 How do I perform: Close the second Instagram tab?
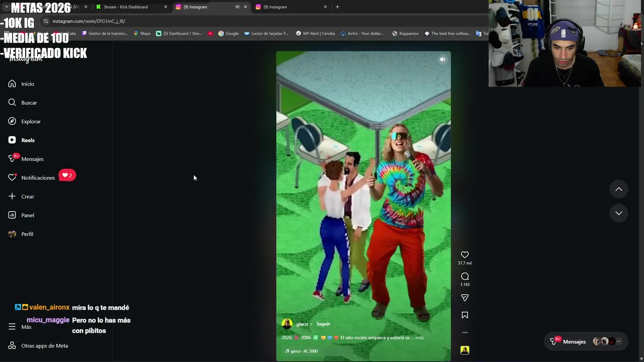325,7
